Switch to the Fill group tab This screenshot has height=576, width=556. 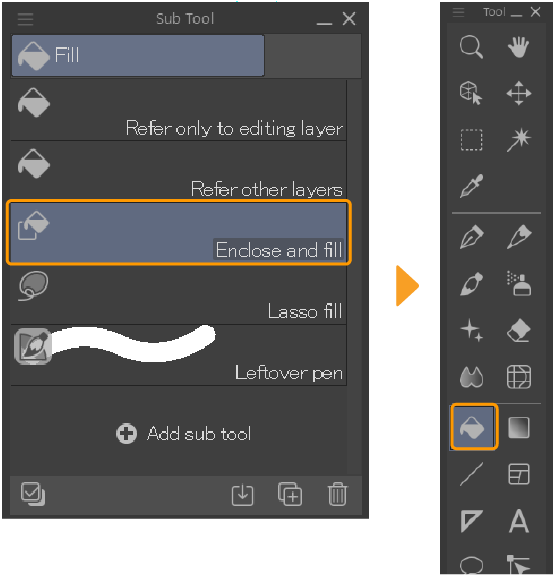pyautogui.click(x=138, y=55)
